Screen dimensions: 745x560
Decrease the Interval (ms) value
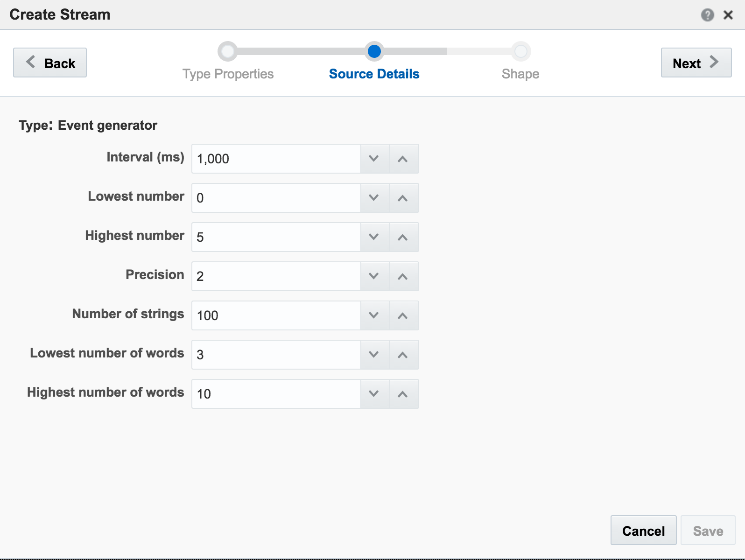(374, 159)
